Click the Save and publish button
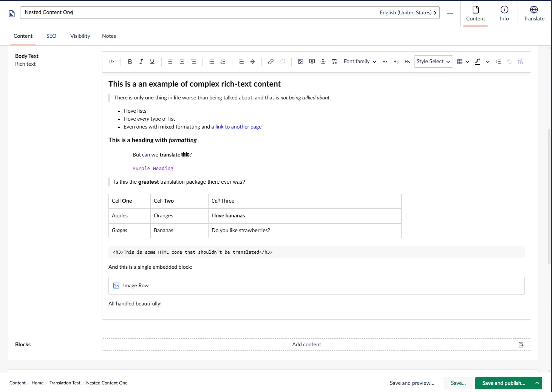This screenshot has height=392, width=552. click(504, 383)
